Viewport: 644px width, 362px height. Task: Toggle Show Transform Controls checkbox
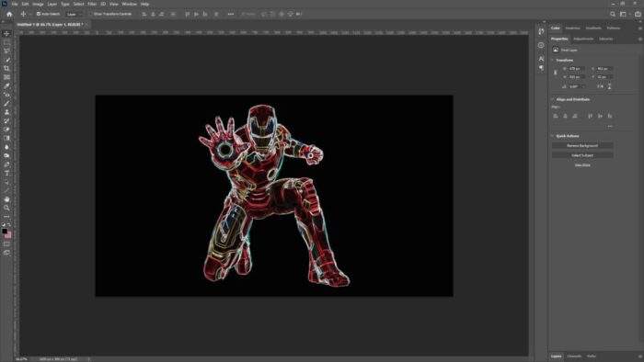pyautogui.click(x=91, y=14)
